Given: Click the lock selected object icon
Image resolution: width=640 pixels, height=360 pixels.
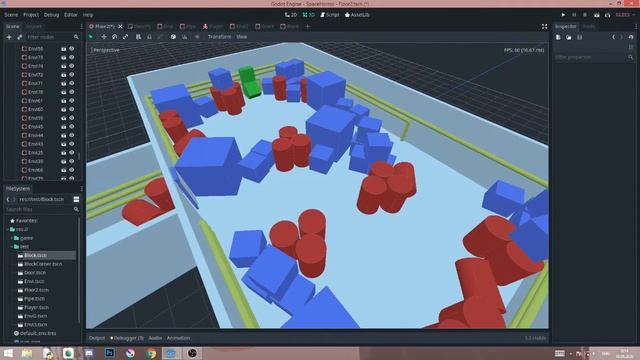Looking at the screenshot, I should pyautogui.click(x=149, y=37).
